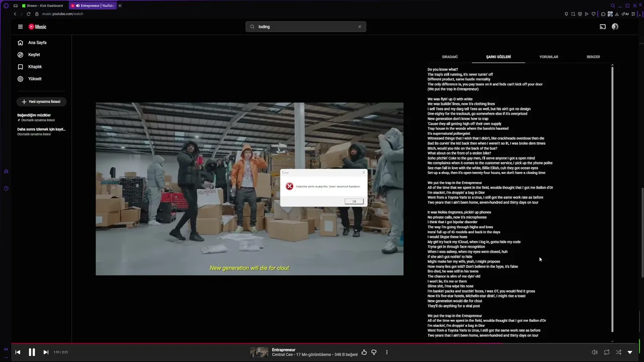Click the volume speaker icon

[594, 352]
